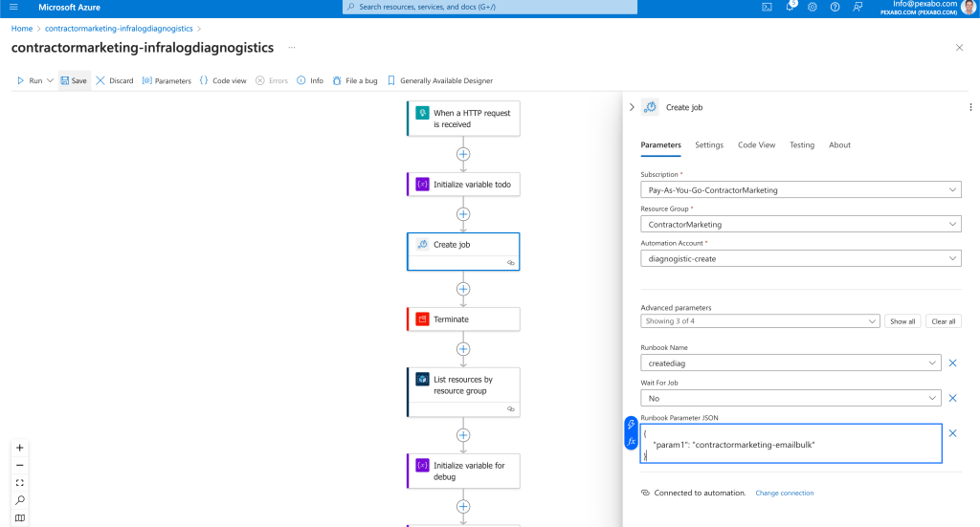Save the logic app workflow
Screen dimensions: 980x527
[x=74, y=80]
